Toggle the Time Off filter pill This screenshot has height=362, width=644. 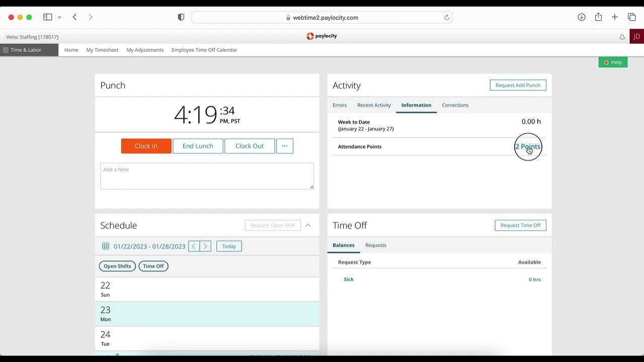(x=153, y=266)
